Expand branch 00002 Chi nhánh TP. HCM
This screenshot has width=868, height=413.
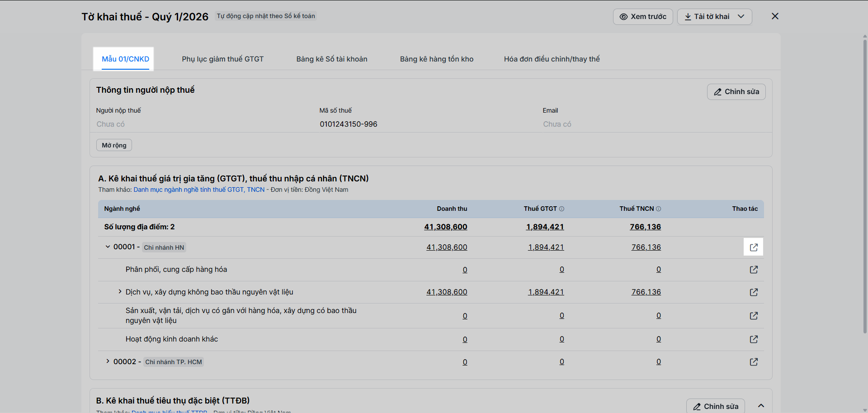[x=108, y=361]
